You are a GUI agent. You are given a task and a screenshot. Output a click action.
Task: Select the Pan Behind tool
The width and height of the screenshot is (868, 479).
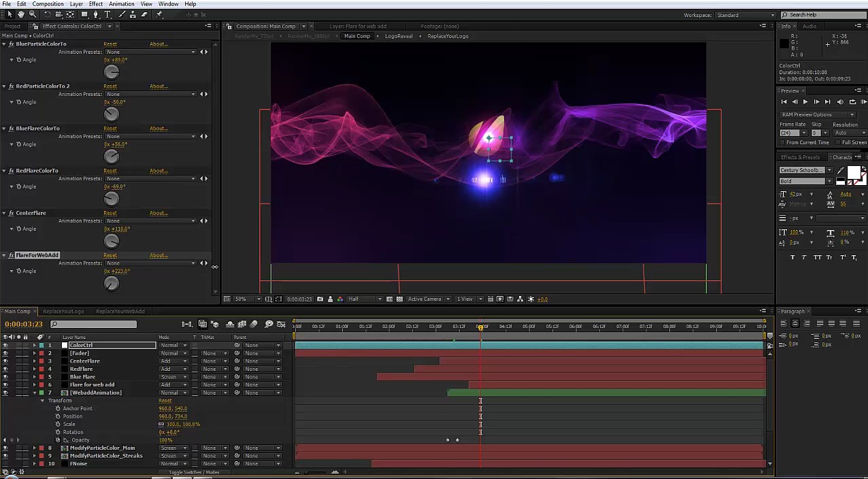click(x=70, y=14)
